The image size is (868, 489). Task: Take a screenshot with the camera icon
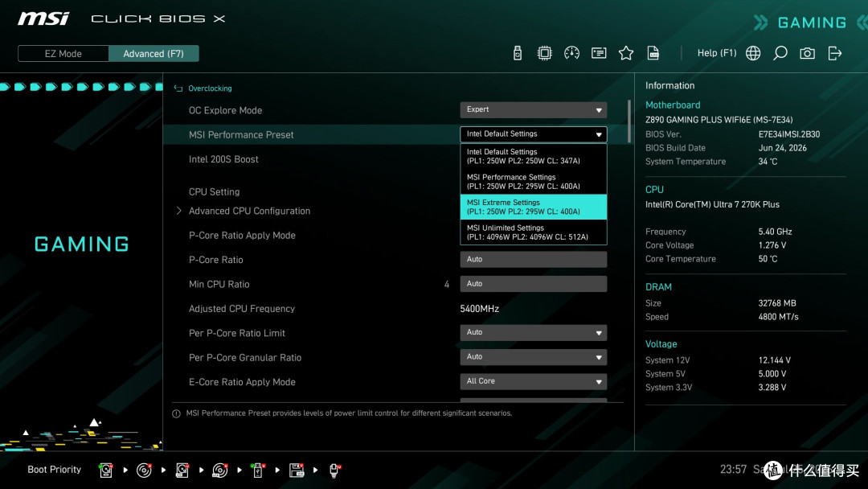(807, 53)
